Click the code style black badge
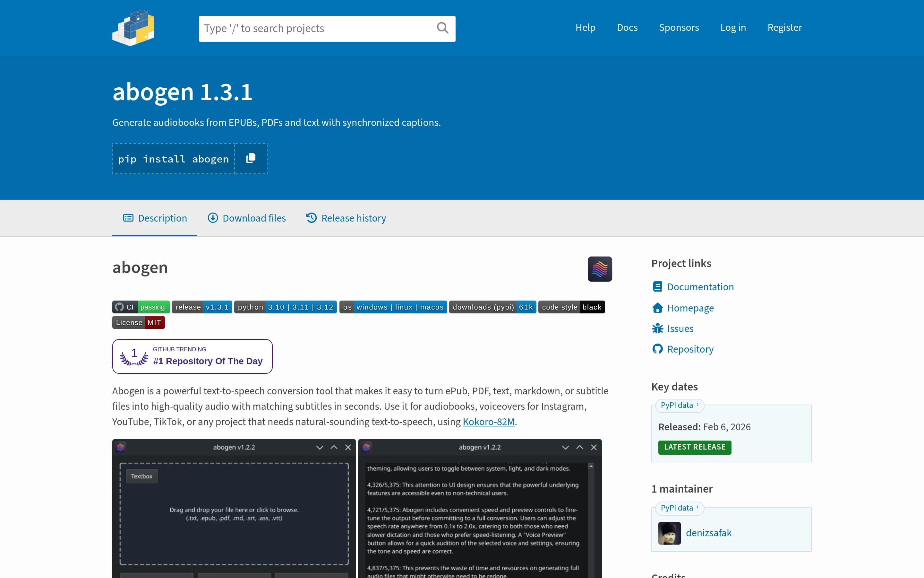This screenshot has height=578, width=924. pyautogui.click(x=572, y=307)
